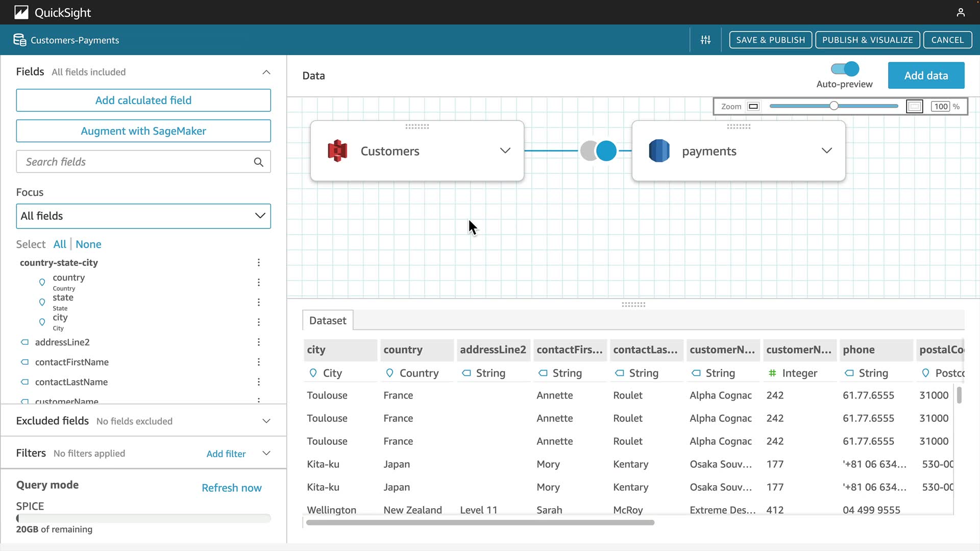Select the Dataset tab
Screen dimensions: 980x551
[328, 321]
